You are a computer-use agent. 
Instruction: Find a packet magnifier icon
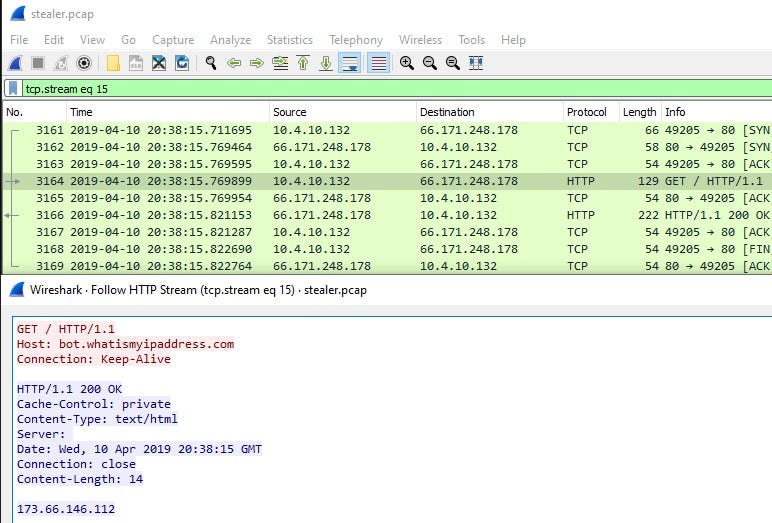point(211,63)
